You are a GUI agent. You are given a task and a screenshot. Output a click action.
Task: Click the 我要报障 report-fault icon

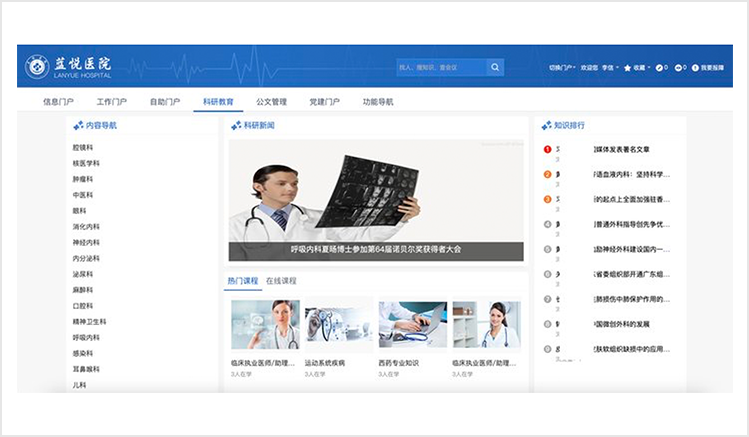pyautogui.click(x=696, y=68)
